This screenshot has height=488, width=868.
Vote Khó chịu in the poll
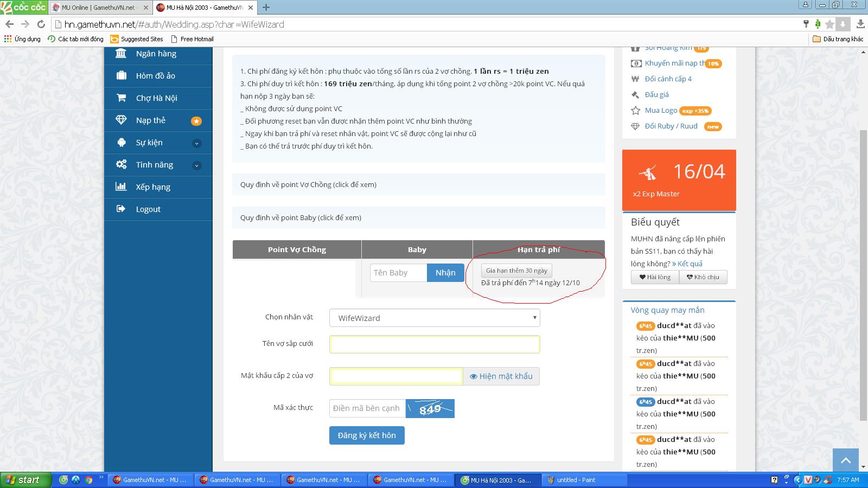703,277
